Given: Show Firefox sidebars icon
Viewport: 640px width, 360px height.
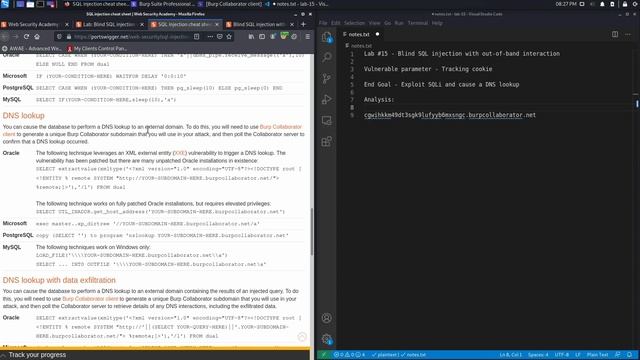Looking at the screenshot, I should coord(262,36).
